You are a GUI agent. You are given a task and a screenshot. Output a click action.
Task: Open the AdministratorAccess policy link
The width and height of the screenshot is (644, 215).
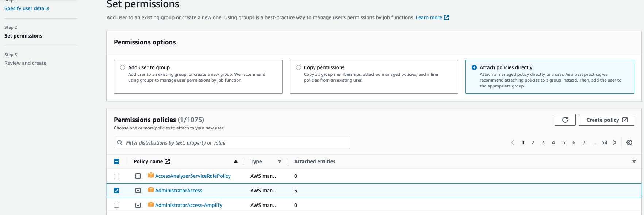[179, 191]
